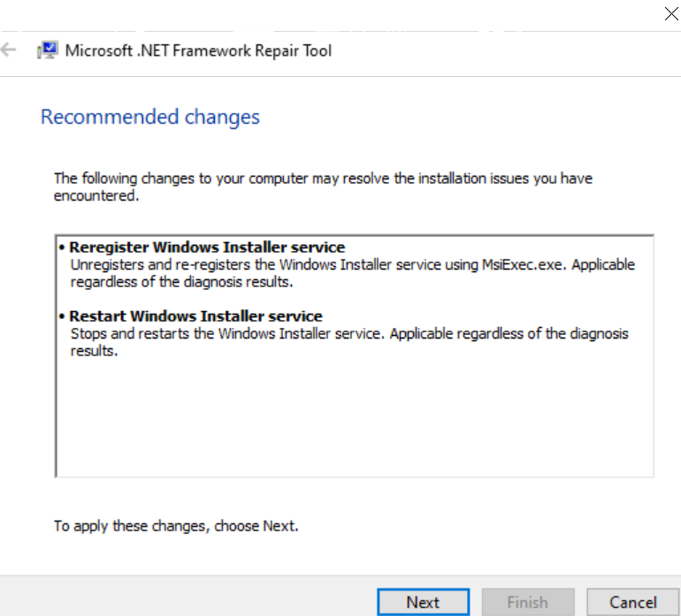Click 'To apply these changes, choose Next.'

point(176,526)
